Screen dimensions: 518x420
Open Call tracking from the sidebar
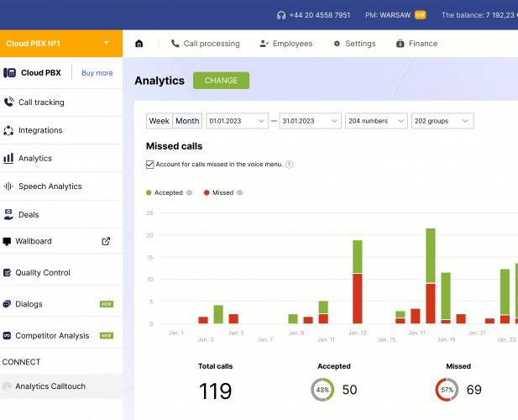tap(41, 102)
